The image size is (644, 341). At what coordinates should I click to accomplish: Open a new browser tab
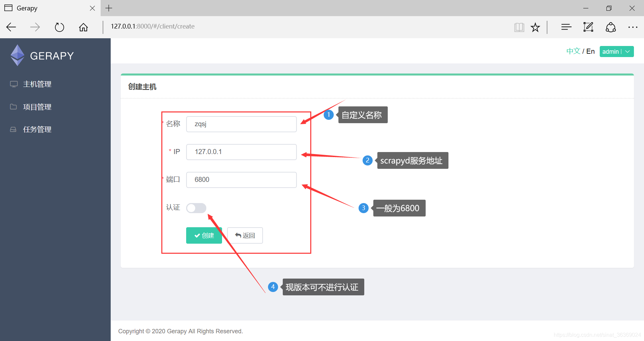pos(109,8)
